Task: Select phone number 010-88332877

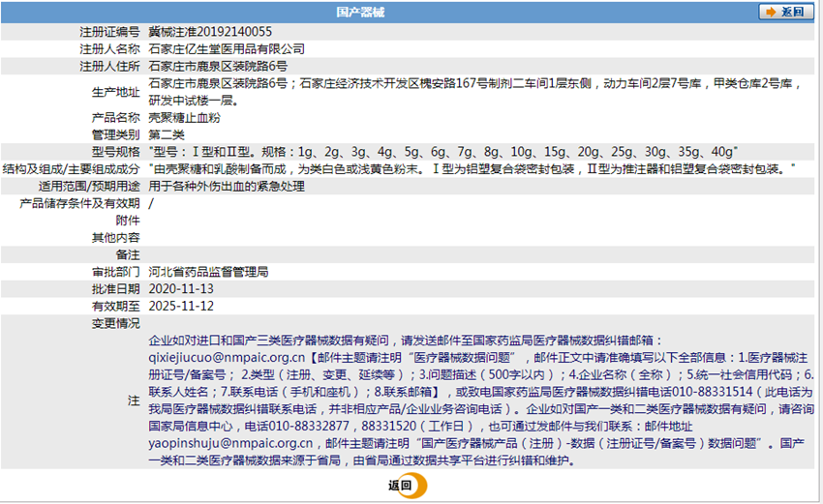Action: (x=309, y=426)
